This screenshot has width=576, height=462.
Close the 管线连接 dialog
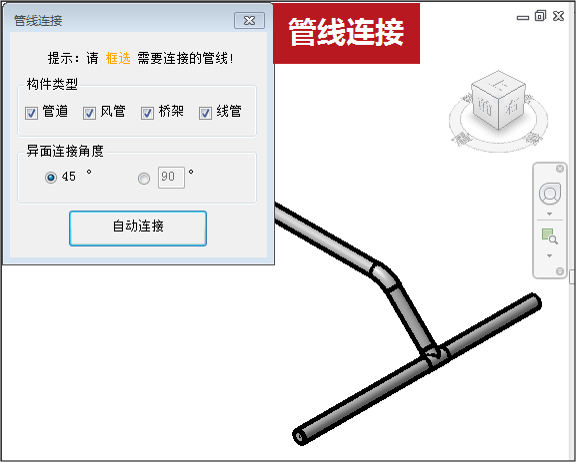tap(249, 21)
